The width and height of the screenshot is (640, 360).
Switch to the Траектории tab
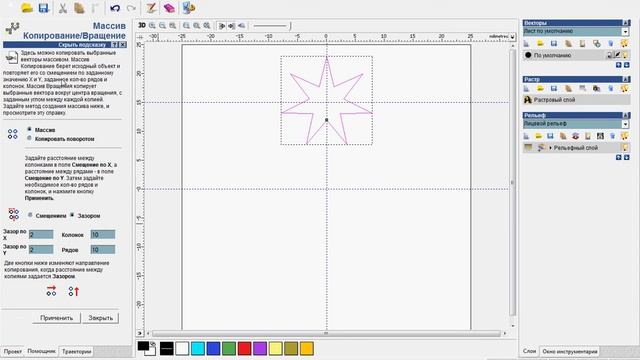tap(76, 351)
